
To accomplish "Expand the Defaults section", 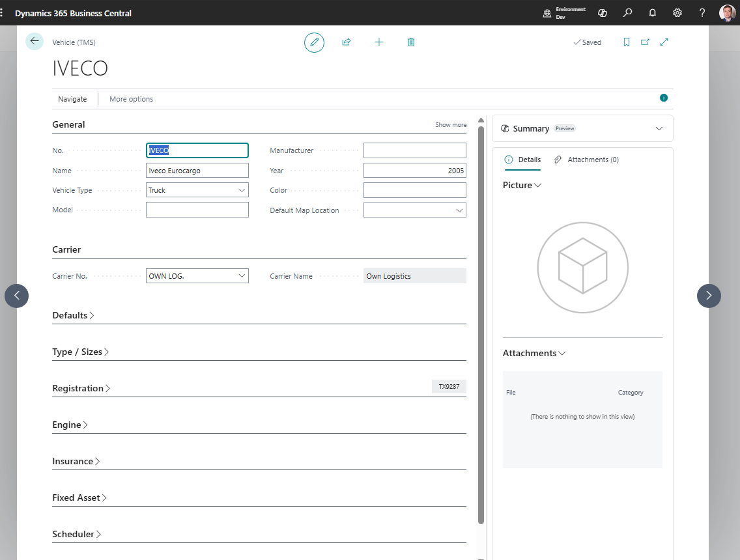I will pyautogui.click(x=73, y=315).
